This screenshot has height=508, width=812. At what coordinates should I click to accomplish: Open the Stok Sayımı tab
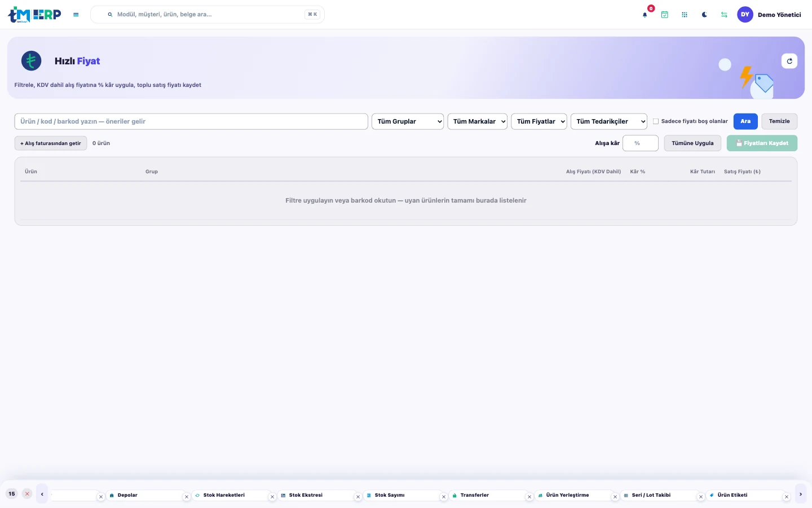[x=401, y=495]
